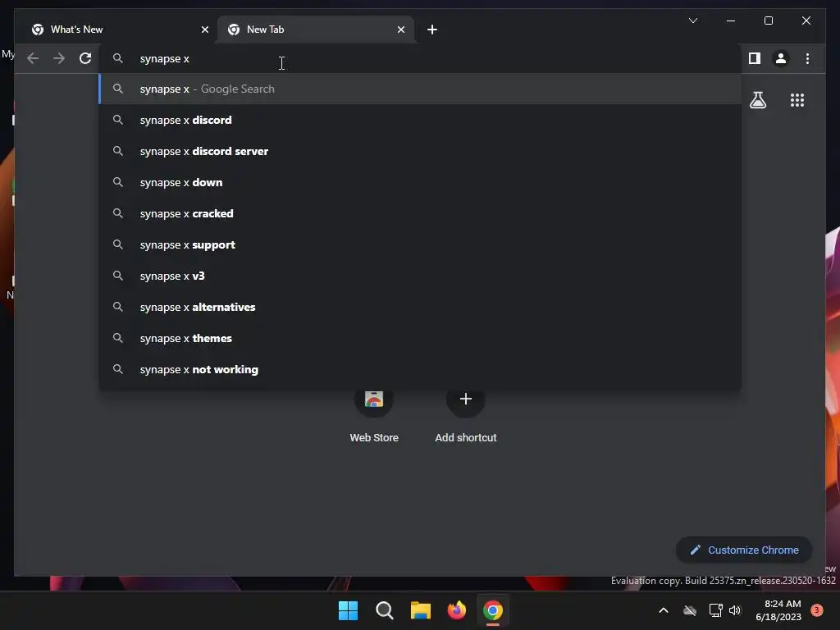
Task: Open the Windows Start menu
Action: click(x=348, y=610)
